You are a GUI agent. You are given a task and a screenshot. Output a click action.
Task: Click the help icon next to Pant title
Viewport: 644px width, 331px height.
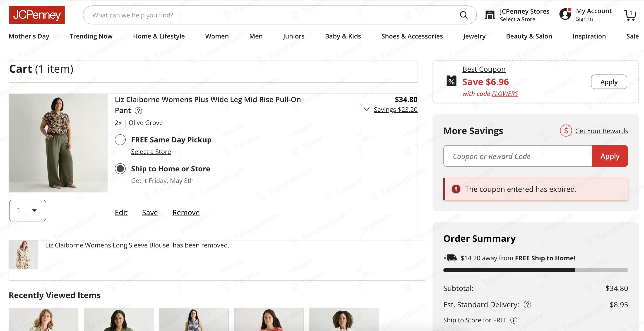tap(138, 110)
